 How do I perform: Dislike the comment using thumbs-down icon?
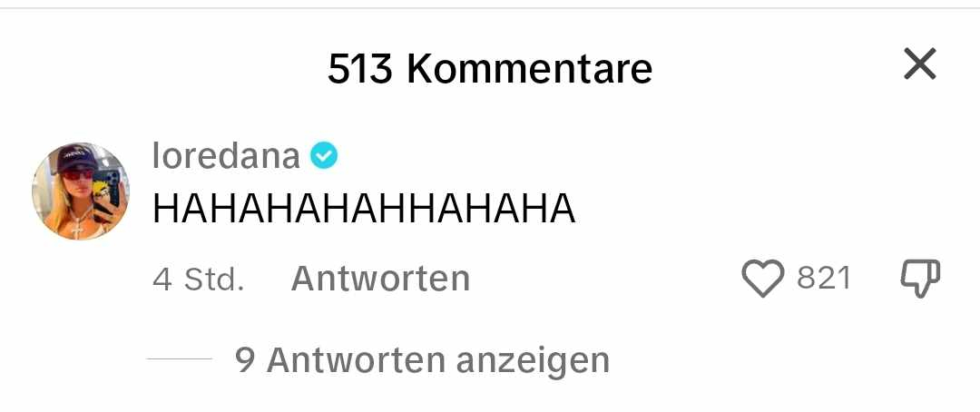pos(920,280)
